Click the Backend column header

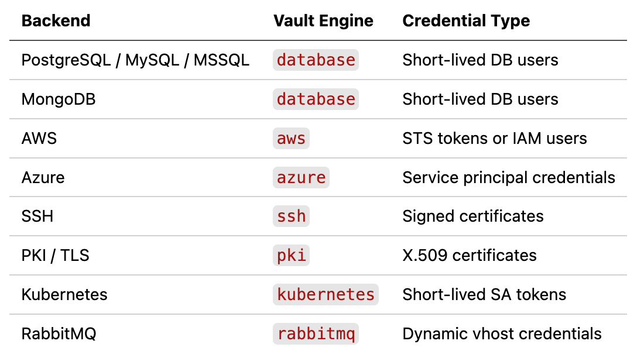[x=56, y=20]
